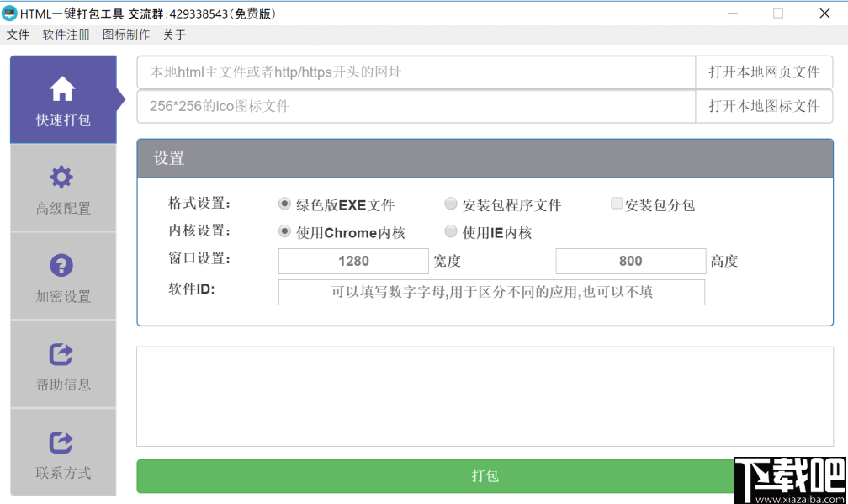Open the 关于 menu
Viewport: 848px width, 504px height.
[173, 34]
